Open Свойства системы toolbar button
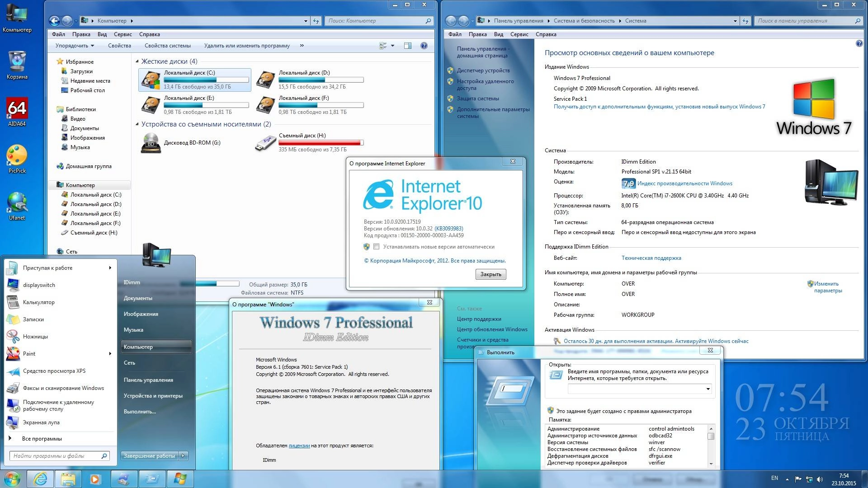Viewport: 868px width, 488px height. pos(168,46)
